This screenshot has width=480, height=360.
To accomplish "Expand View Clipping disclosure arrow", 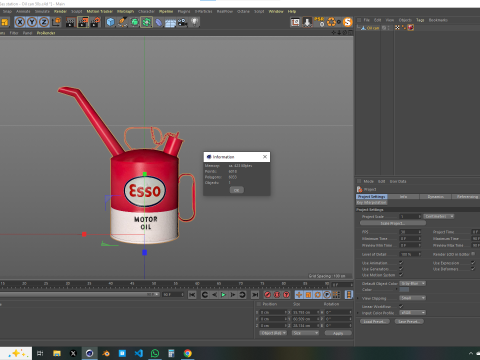I will (358, 298).
